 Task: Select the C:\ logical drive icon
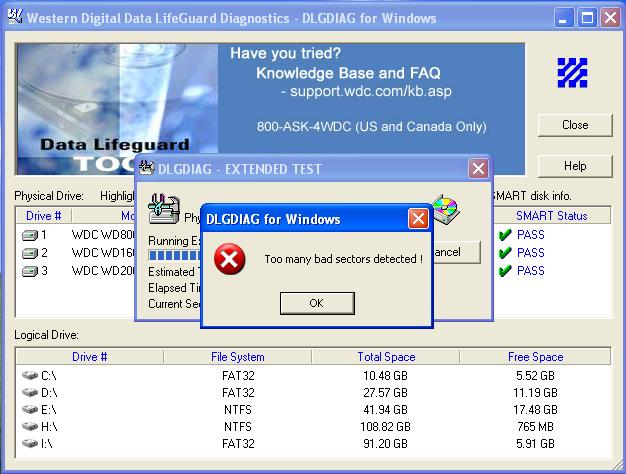(x=30, y=375)
